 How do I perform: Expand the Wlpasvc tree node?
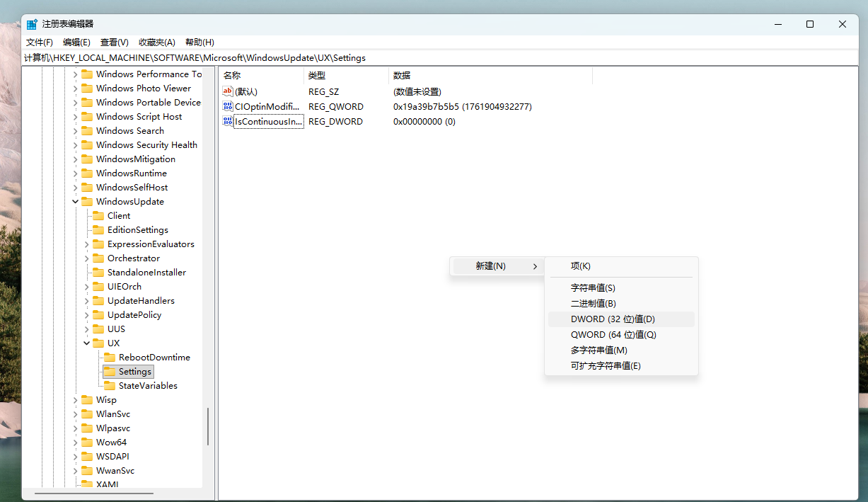(x=76, y=428)
